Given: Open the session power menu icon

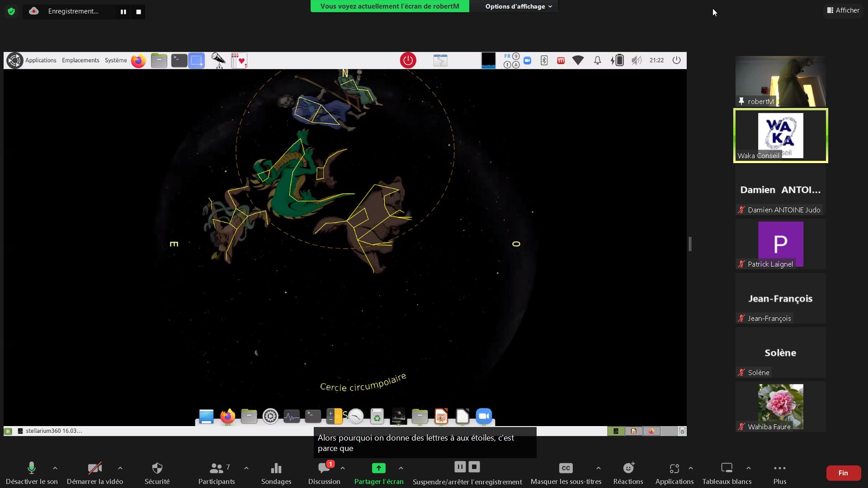Looking at the screenshot, I should coord(676,60).
